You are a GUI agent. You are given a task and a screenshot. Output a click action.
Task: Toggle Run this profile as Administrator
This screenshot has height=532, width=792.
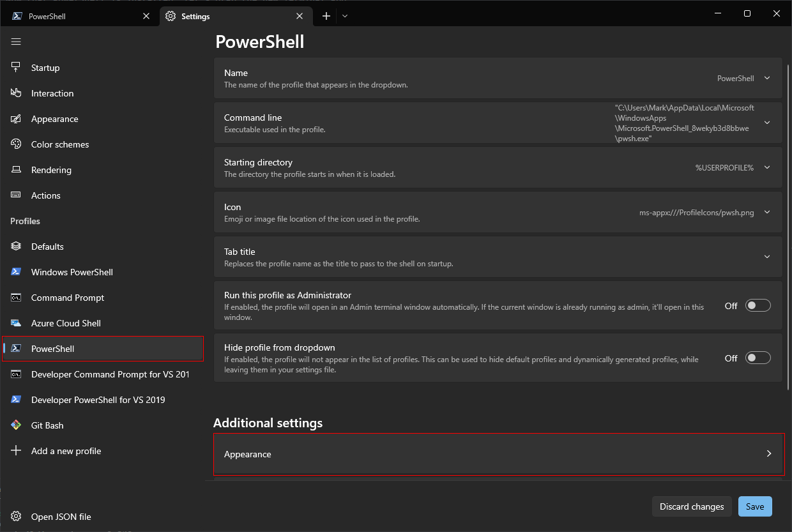coord(758,306)
